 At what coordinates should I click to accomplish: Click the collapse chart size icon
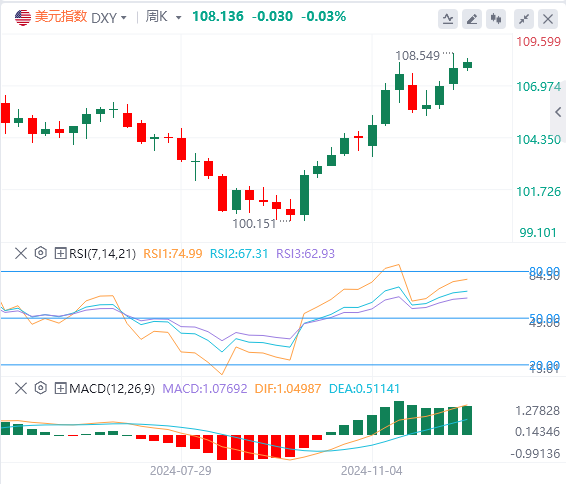(524, 19)
